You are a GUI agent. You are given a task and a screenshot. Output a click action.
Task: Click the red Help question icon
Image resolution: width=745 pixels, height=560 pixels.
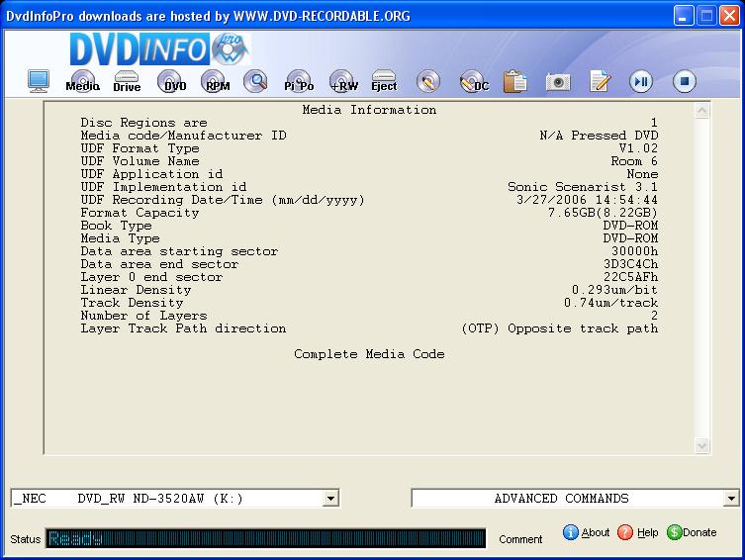tap(625, 532)
